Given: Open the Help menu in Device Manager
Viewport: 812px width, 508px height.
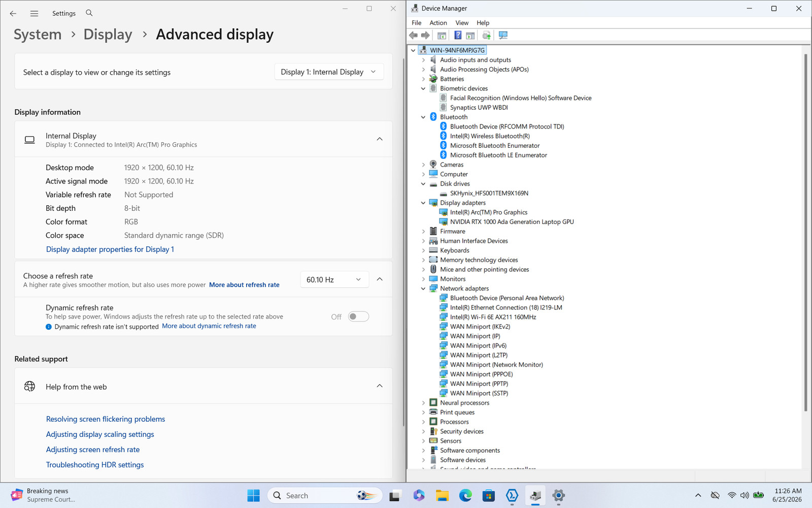Looking at the screenshot, I should 483,23.
